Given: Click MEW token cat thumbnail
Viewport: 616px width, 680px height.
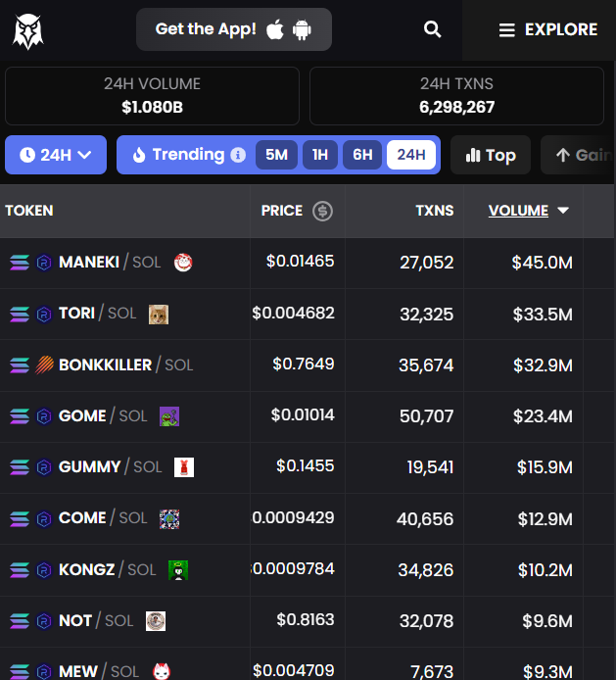Looking at the screenshot, I should coord(162,671).
